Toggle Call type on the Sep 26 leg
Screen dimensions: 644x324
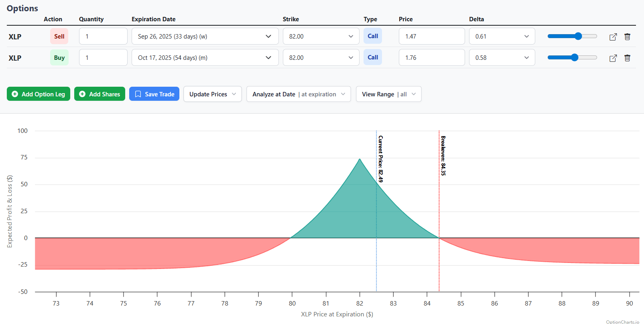click(373, 36)
